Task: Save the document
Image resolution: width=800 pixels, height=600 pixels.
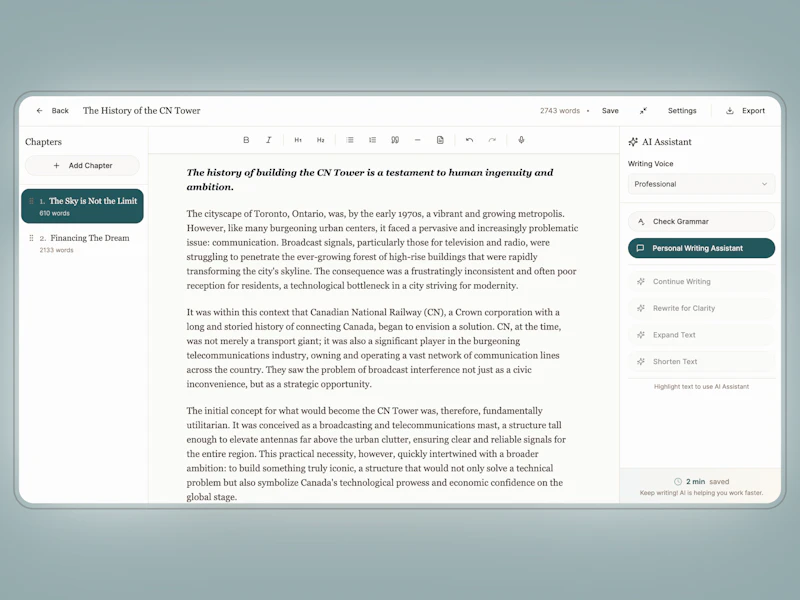Action: [610, 111]
